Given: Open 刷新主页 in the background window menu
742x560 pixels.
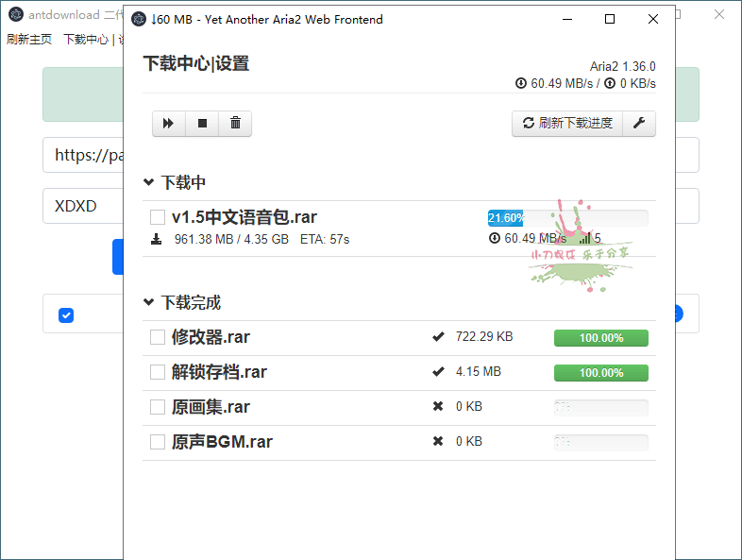Looking at the screenshot, I should (x=29, y=40).
